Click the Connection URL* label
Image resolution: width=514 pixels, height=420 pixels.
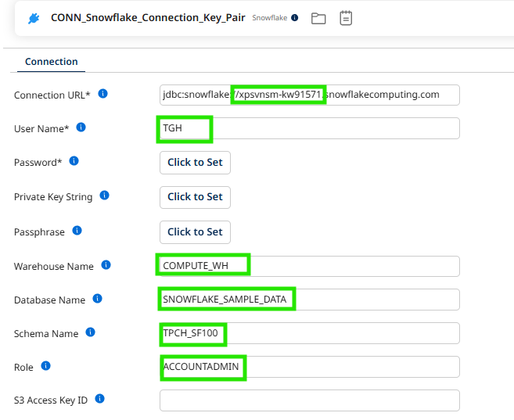tap(52, 95)
